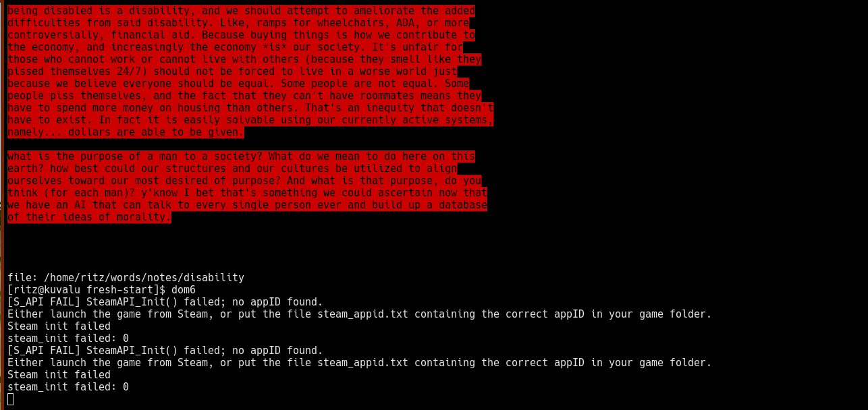Click the last 'steam_init failed: 0' line
Viewport: 868px width, 410px height.
pos(68,386)
